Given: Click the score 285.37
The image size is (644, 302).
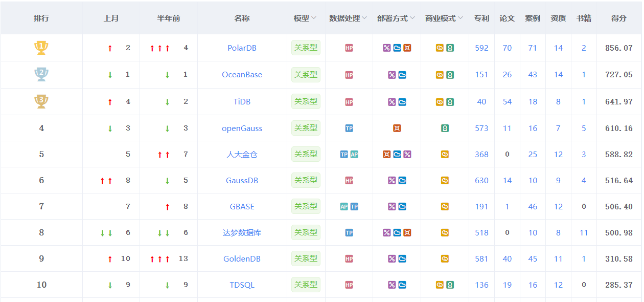Looking at the screenshot, I should point(618,285).
